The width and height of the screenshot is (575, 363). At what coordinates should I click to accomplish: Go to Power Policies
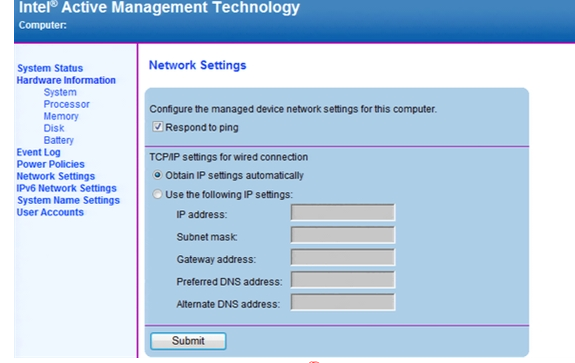(51, 164)
